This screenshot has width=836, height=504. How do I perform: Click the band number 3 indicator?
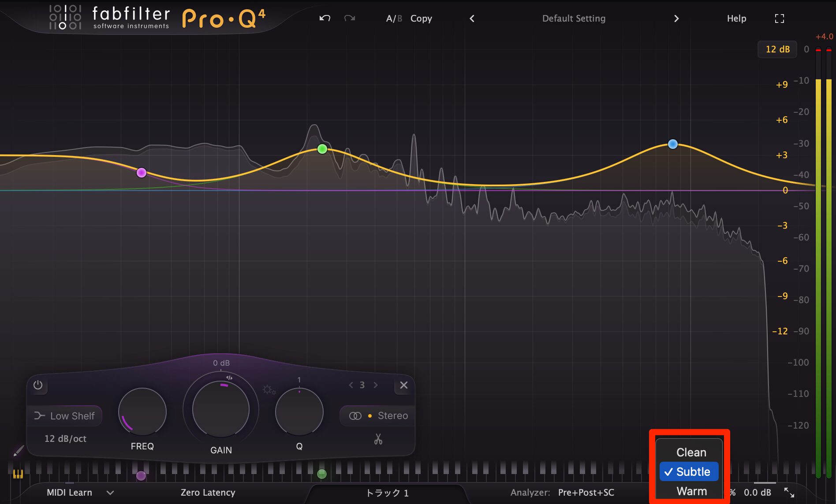362,385
